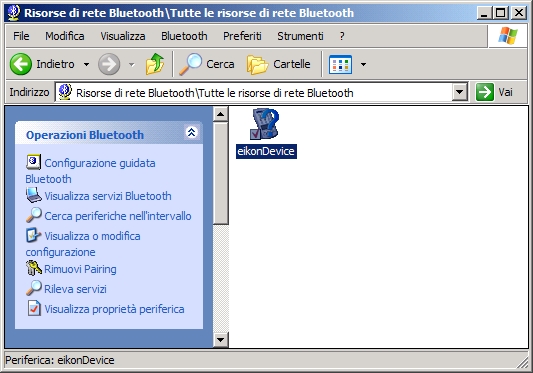Click the task pane scrollbar thumb
This screenshot has height=373, width=533.
[221, 173]
